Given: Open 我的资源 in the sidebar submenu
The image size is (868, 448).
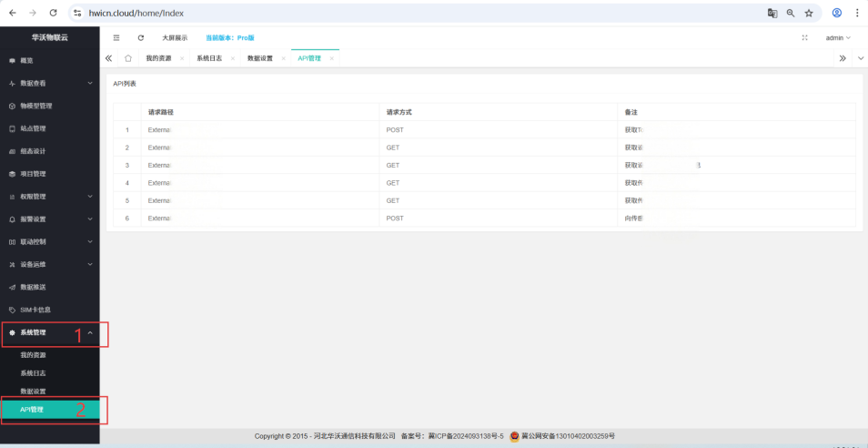Looking at the screenshot, I should [x=33, y=354].
